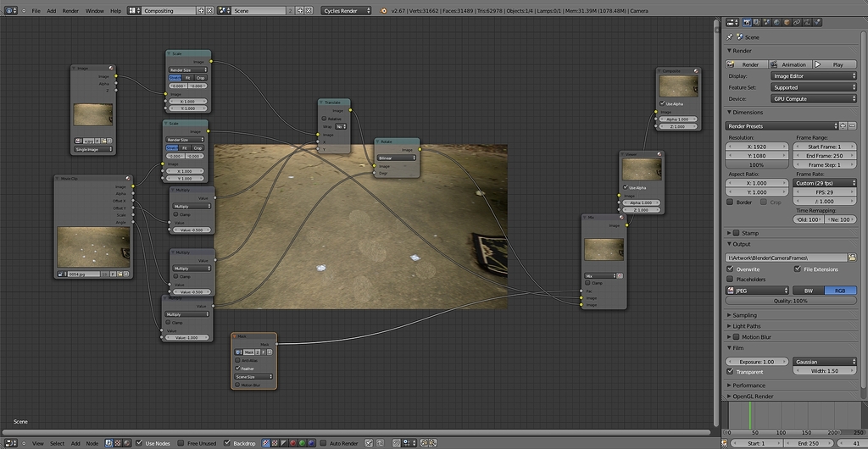Select Fit in the lower Scale node
The image size is (868, 449).
(x=185, y=147)
